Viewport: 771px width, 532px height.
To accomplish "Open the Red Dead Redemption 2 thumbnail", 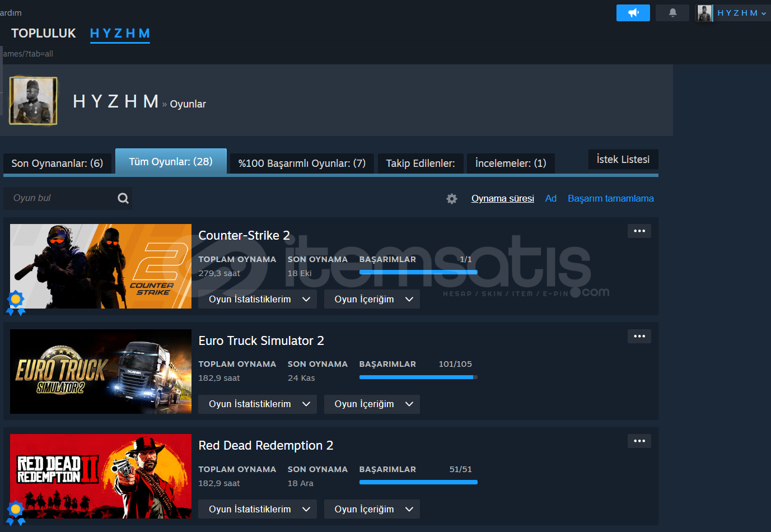I will click(101, 477).
